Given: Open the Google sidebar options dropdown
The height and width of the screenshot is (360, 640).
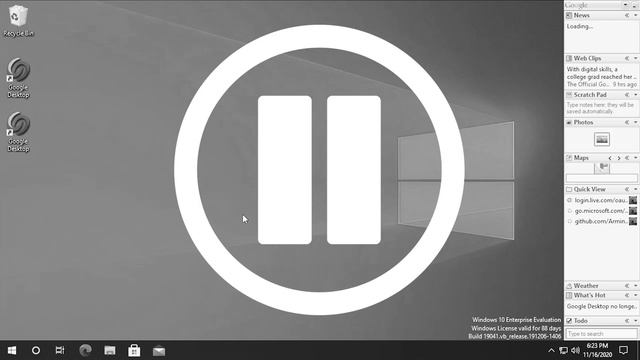Looking at the screenshot, I should 626,5.
